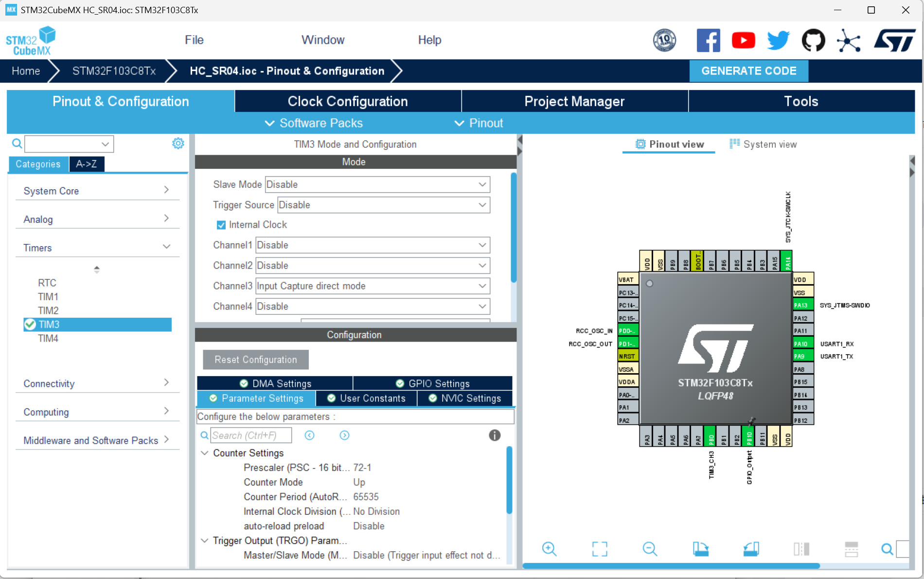Click the Reset Configuration button
Viewport: 924px width, 579px height.
coord(256,360)
